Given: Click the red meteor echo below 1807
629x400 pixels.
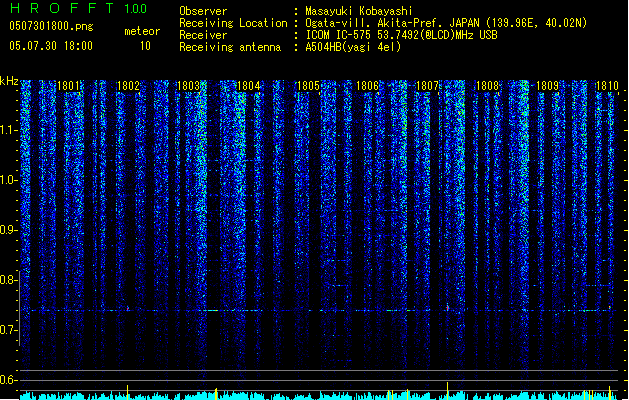Looking at the screenshot, I should pos(448,308).
